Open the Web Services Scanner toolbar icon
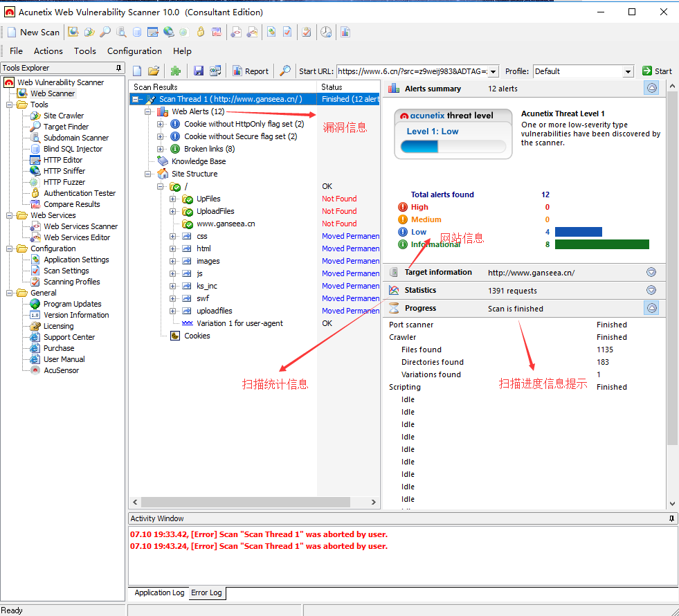Viewport: 679px width, 616px height. pyautogui.click(x=236, y=32)
